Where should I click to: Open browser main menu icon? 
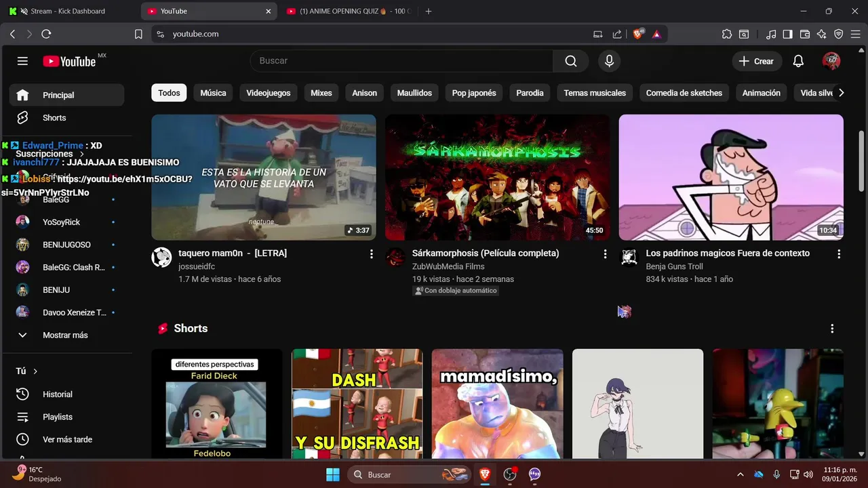point(856,34)
